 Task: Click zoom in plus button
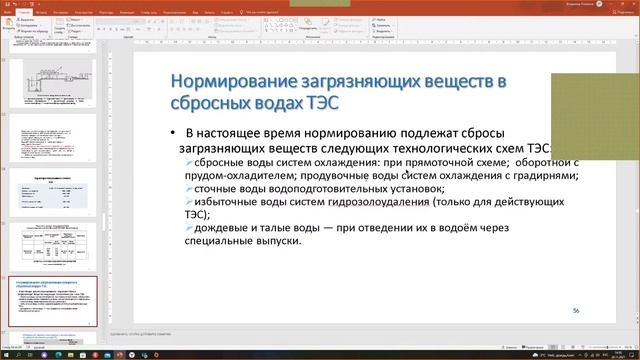(620, 347)
